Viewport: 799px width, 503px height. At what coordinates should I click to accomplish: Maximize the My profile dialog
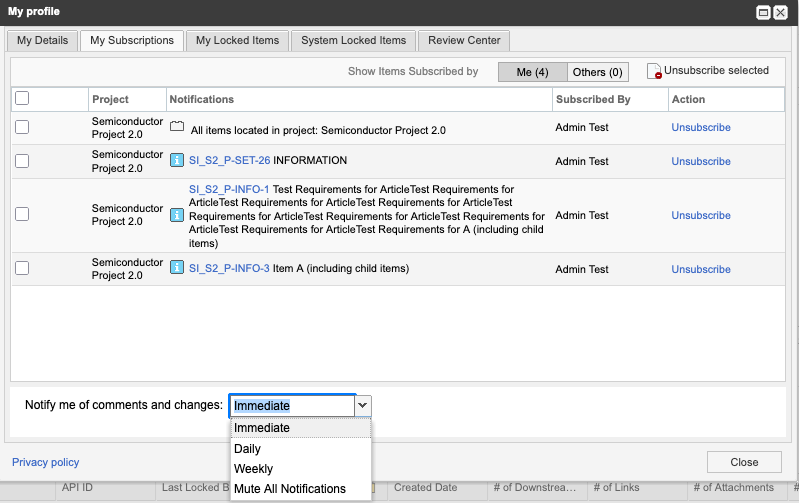(x=763, y=13)
